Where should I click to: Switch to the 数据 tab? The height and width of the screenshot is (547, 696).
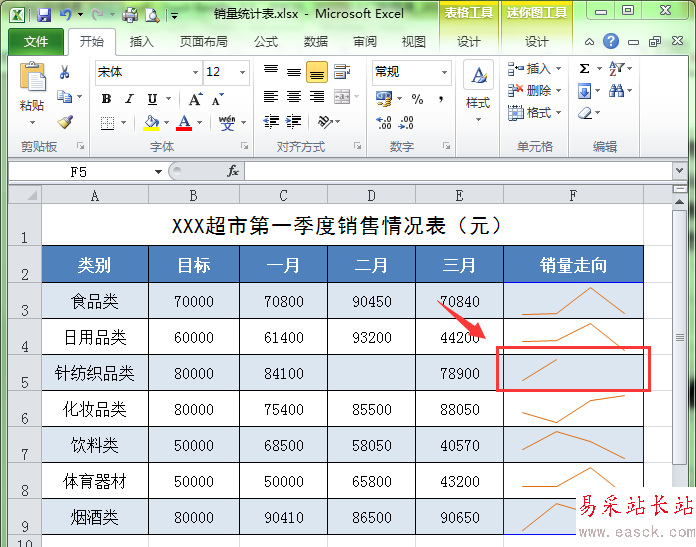pos(316,42)
